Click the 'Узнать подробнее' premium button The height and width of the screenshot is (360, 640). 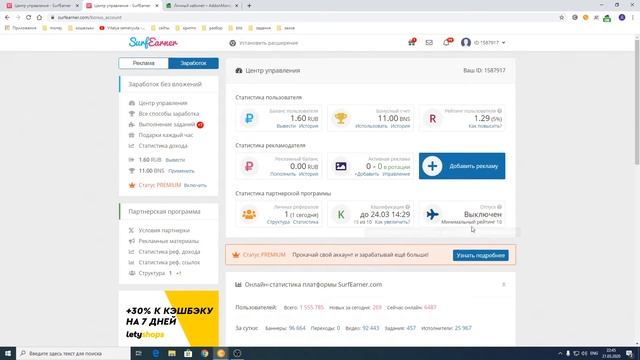tap(480, 255)
